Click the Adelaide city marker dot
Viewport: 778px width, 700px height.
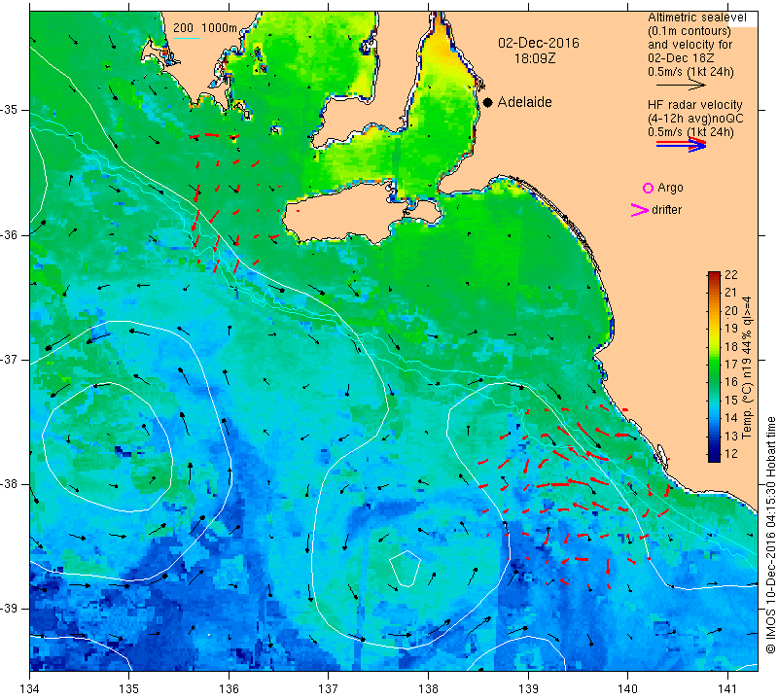(488, 102)
